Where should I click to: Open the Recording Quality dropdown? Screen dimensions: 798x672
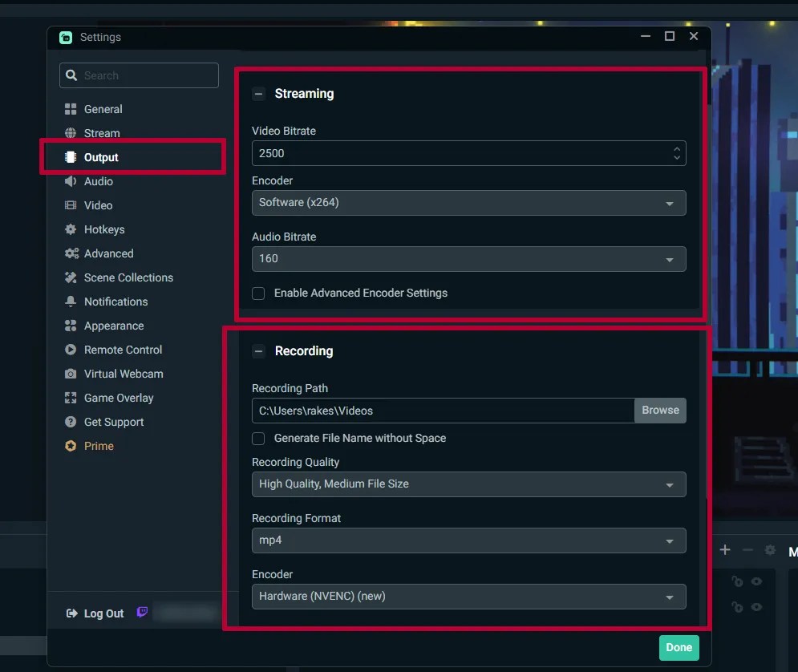(x=469, y=484)
